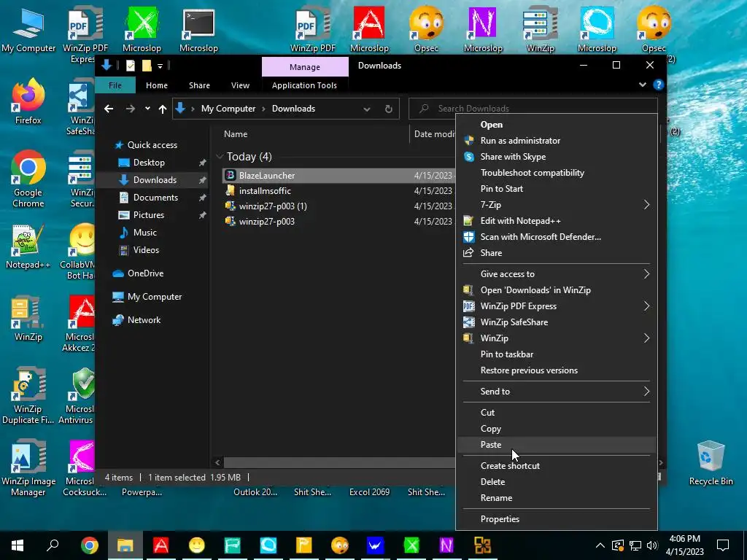Open the notification center icon
747x560 pixels.
pos(723,545)
